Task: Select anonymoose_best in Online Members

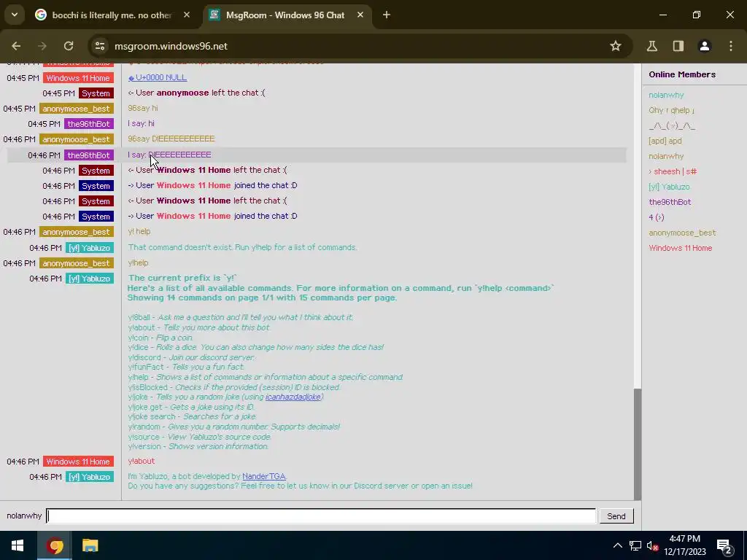Action: tap(682, 233)
